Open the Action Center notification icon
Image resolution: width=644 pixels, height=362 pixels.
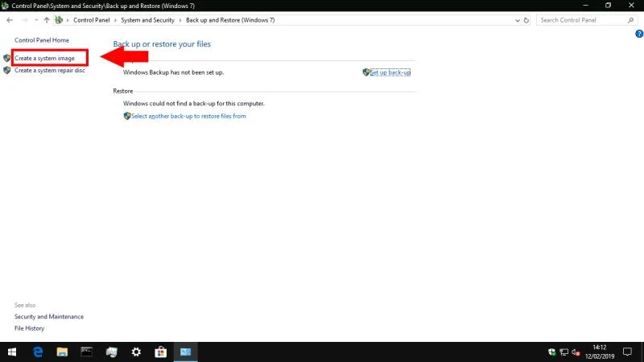[x=627, y=352]
